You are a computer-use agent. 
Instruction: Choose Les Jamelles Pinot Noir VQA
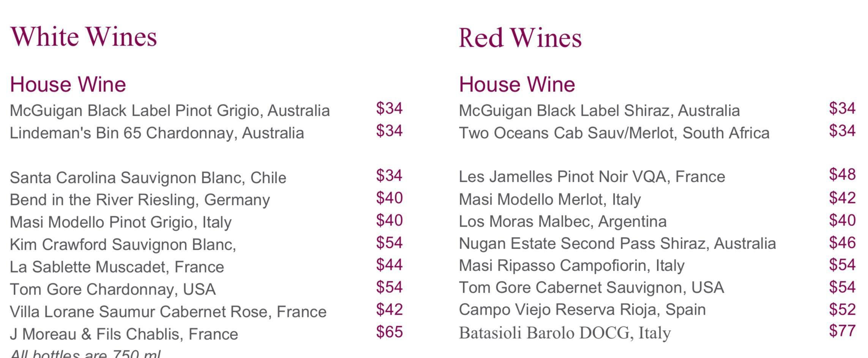[592, 177]
